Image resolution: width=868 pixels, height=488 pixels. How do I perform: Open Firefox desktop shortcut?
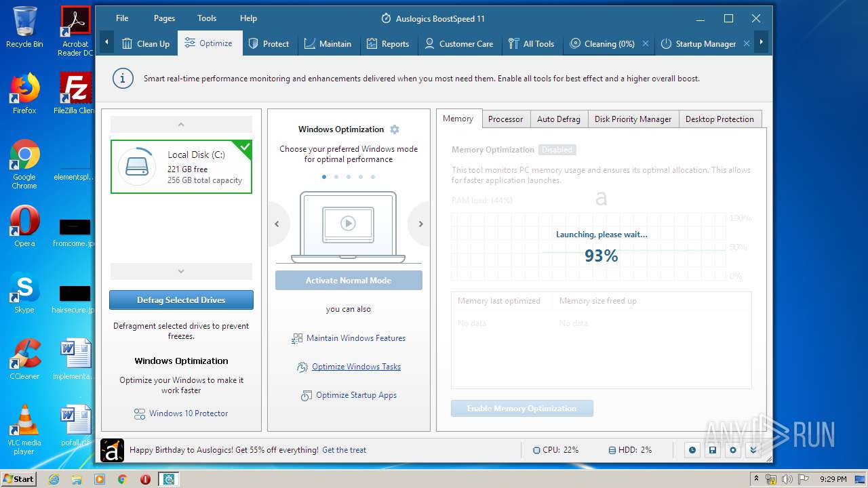click(24, 94)
